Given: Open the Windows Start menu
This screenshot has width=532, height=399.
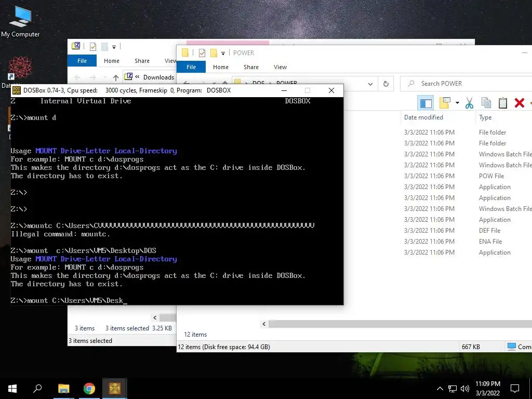Looking at the screenshot, I should (x=12, y=389).
